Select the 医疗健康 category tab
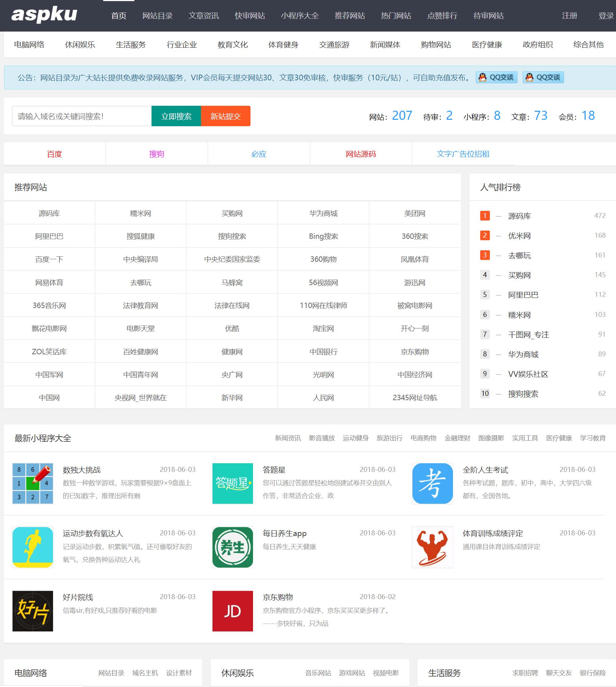This screenshot has height=687, width=616. [x=487, y=44]
